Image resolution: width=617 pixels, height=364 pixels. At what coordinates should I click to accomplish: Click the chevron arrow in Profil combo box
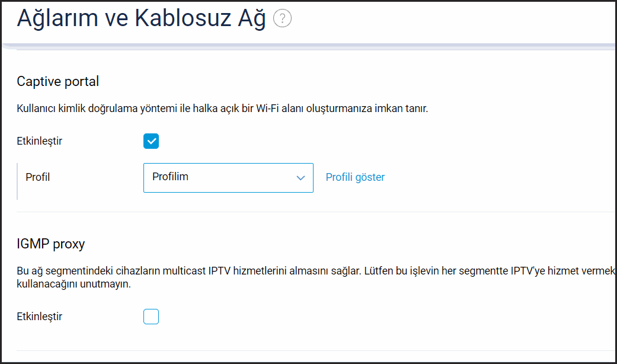[300, 178]
